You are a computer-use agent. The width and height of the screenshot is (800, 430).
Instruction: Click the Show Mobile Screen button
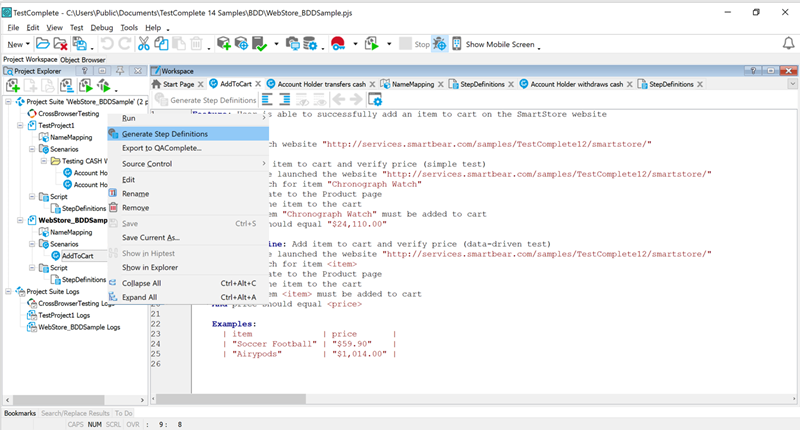500,44
